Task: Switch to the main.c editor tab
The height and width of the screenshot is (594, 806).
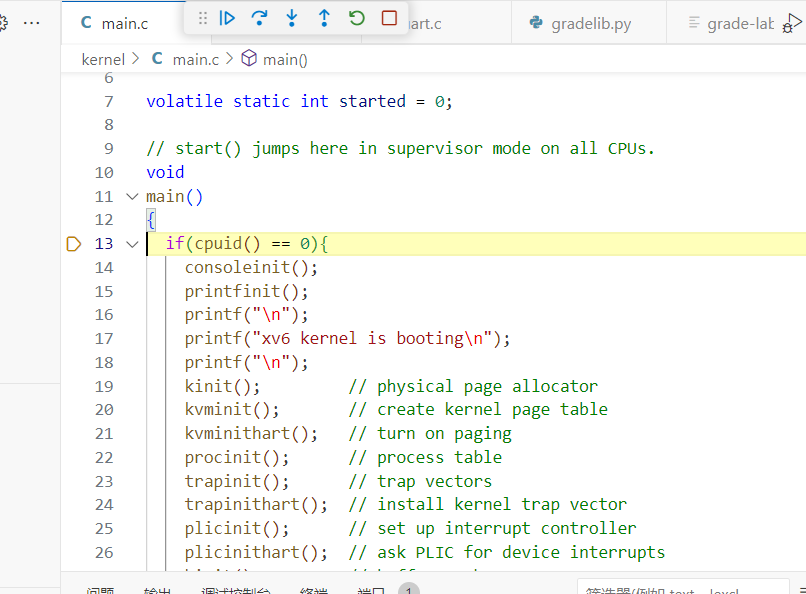Action: point(123,23)
